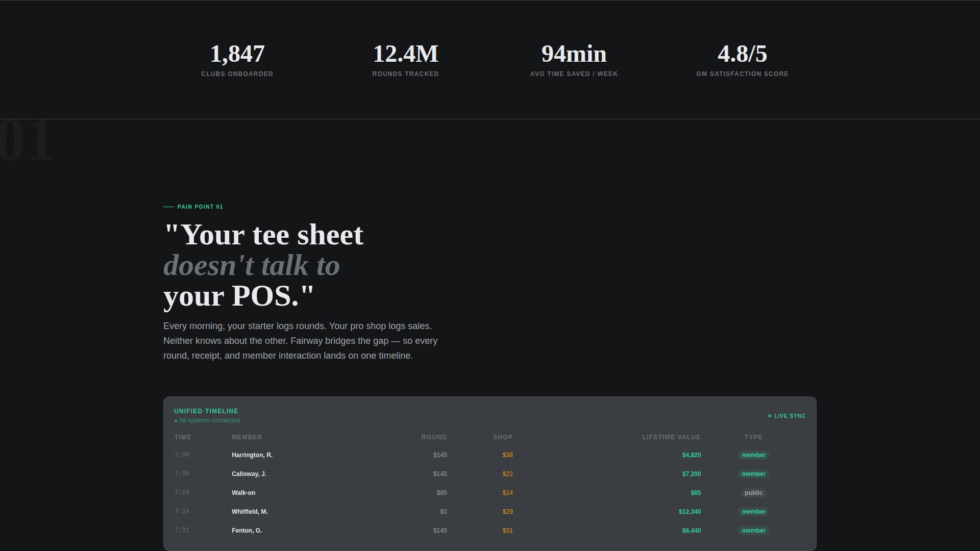Click the 7:08 time cell
The width and height of the screenshot is (980, 551).
pos(182,473)
